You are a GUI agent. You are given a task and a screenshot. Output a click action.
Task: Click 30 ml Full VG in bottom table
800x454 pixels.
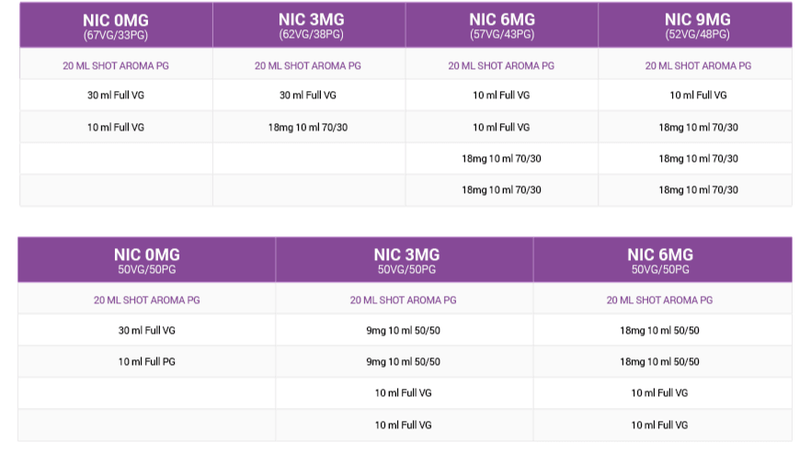[x=147, y=331]
